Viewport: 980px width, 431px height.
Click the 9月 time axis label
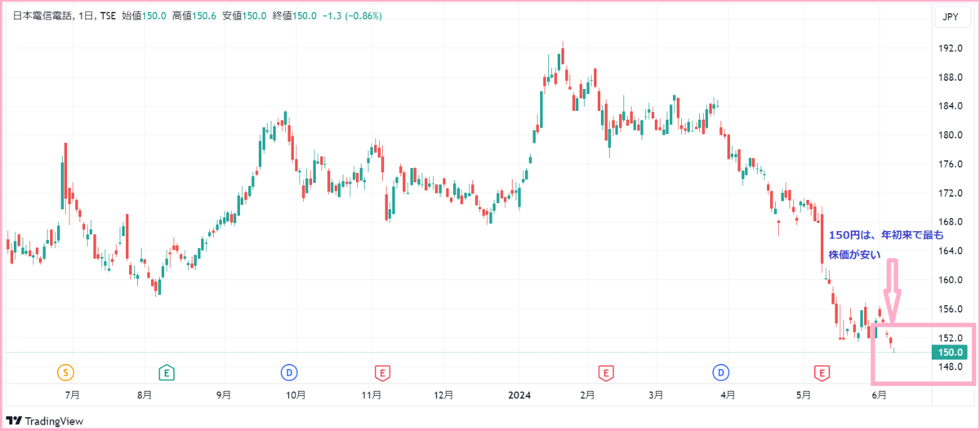pyautogui.click(x=223, y=396)
